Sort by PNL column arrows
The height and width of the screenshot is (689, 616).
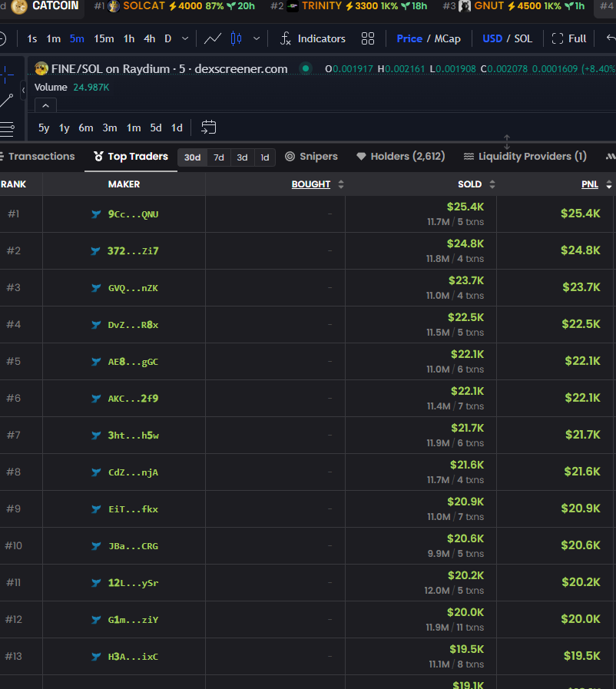[609, 184]
